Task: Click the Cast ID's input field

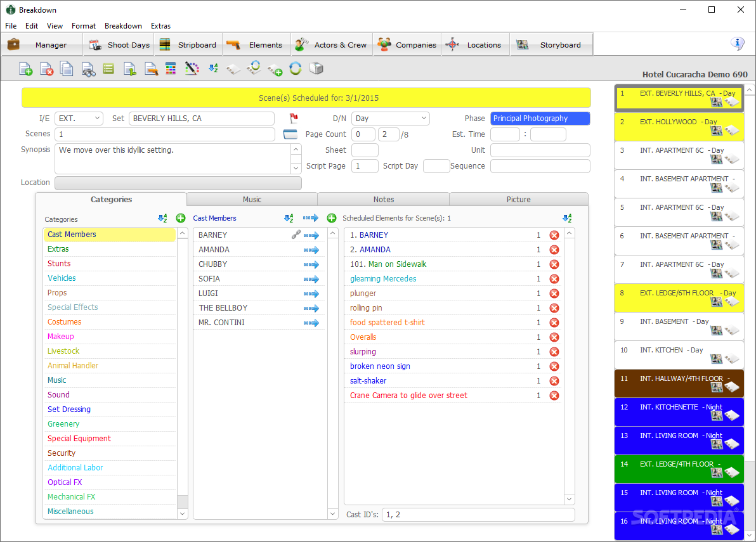Action: pos(478,515)
